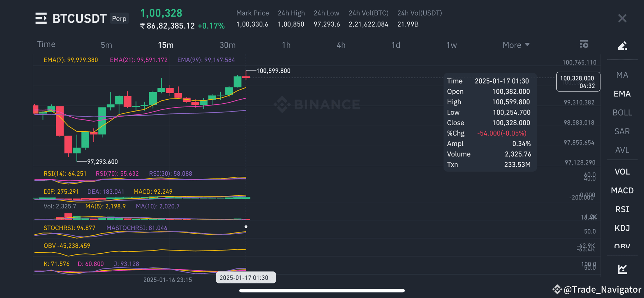
Task: Click the DIF 275.291 MACD legend
Action: pyautogui.click(x=61, y=192)
